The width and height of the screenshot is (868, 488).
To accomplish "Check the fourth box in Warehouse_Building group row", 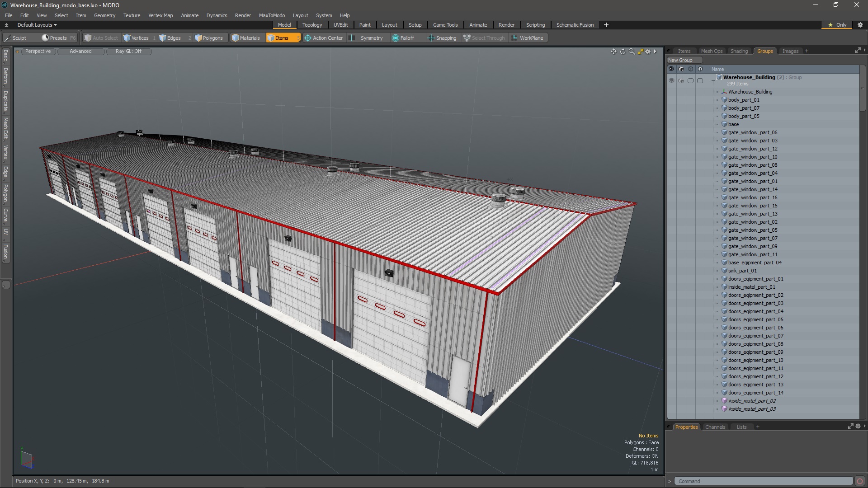I will click(x=700, y=80).
